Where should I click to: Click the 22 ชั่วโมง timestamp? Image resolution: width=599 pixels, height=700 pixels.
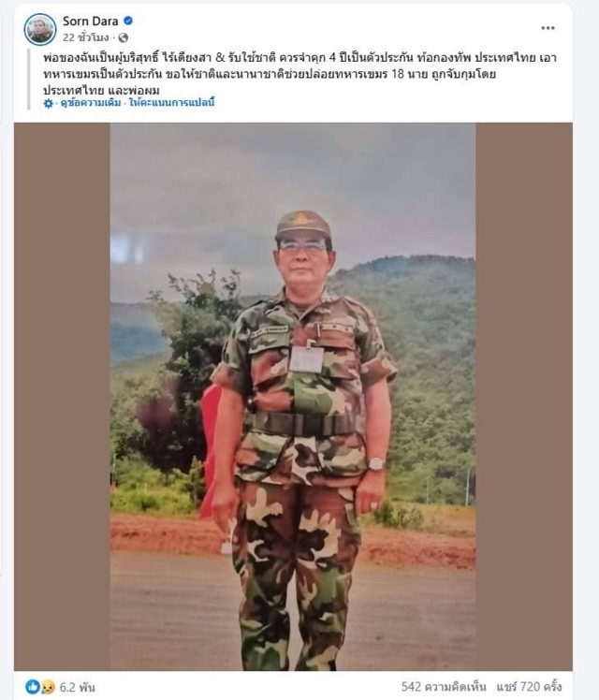[86, 37]
